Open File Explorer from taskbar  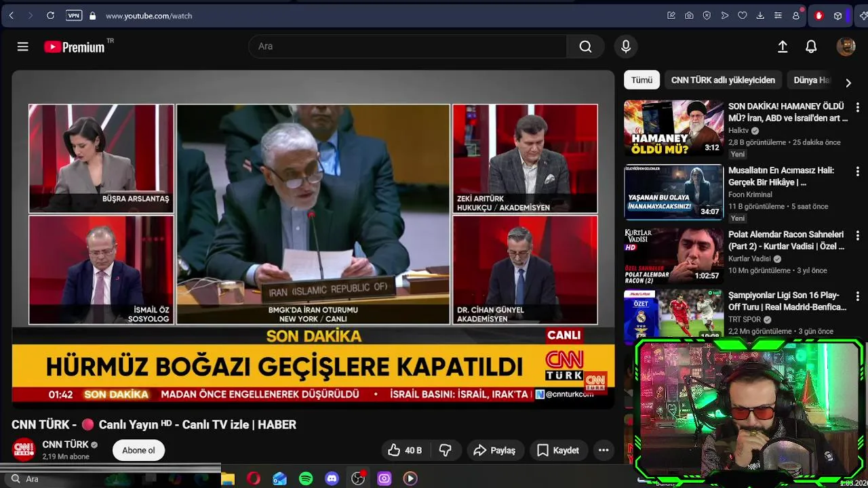(x=228, y=479)
